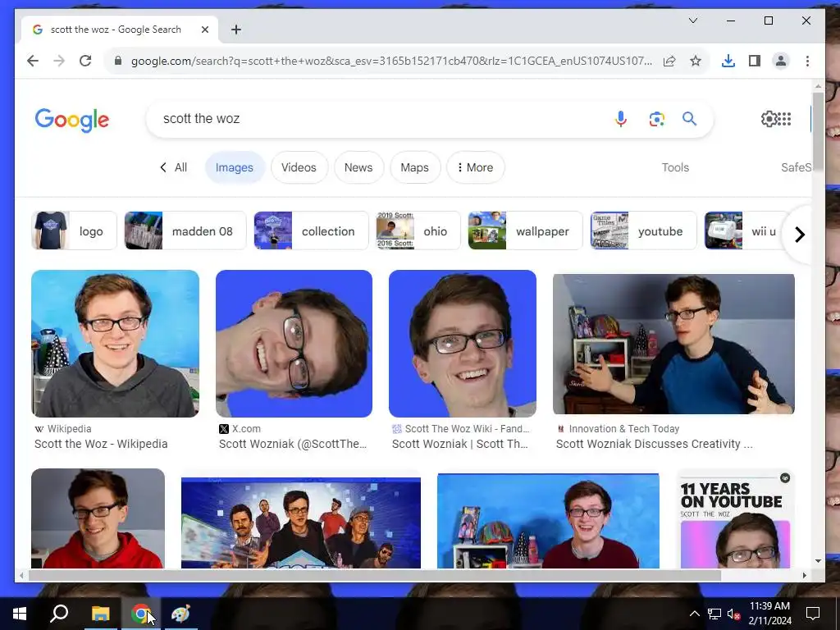Image resolution: width=840 pixels, height=630 pixels.
Task: Filter images by 'youtube' chip
Action: tap(643, 231)
